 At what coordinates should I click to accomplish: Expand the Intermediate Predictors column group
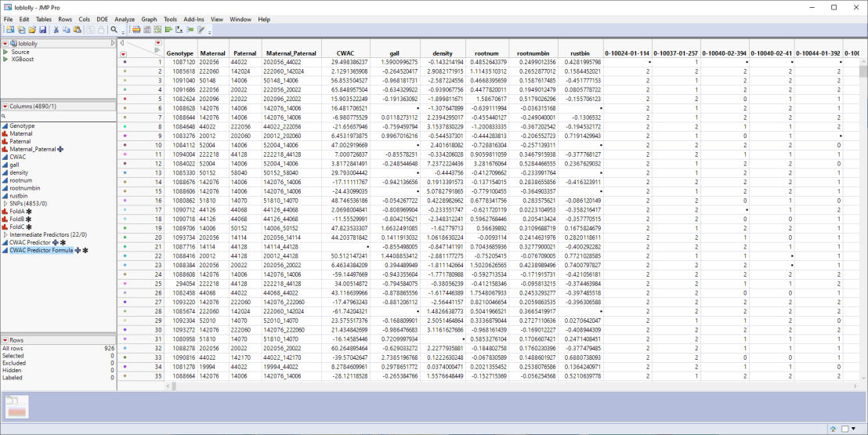pos(5,234)
